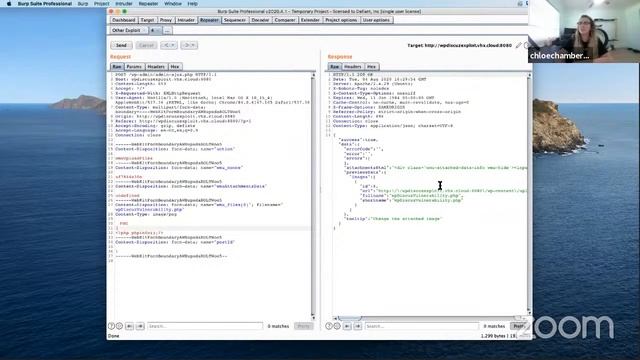Go to previous match in response search
The height and width of the screenshot is (360, 640).
tap(347, 326)
